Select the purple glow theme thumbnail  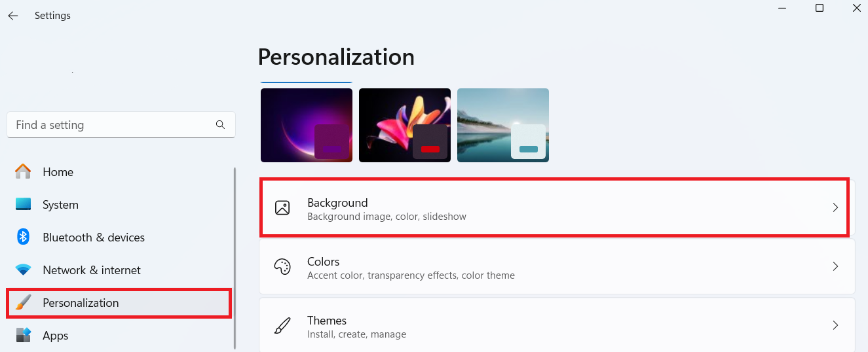click(307, 126)
